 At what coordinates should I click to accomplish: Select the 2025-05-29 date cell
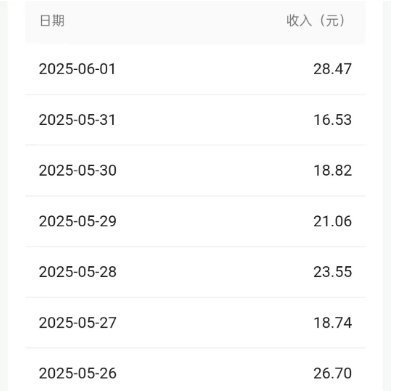(x=78, y=221)
